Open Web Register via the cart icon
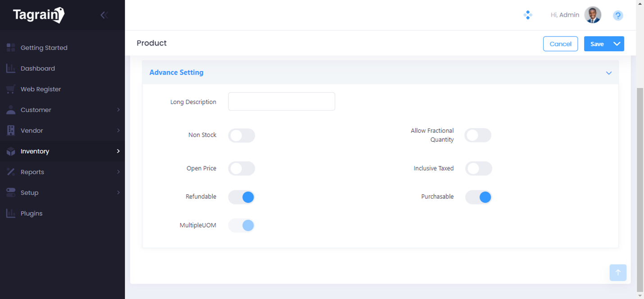The image size is (644, 299). point(11,89)
